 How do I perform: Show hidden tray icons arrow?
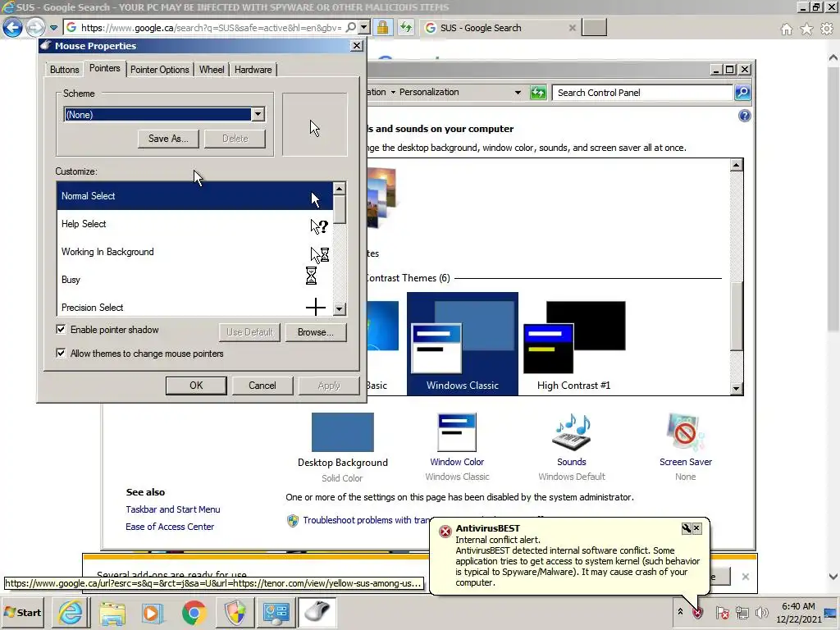pyautogui.click(x=680, y=612)
